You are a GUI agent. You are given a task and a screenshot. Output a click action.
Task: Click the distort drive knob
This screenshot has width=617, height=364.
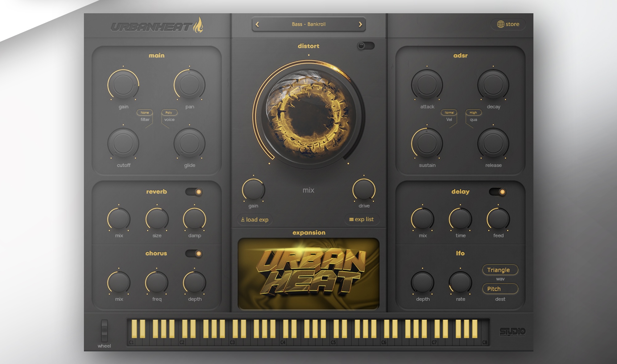pos(364,189)
